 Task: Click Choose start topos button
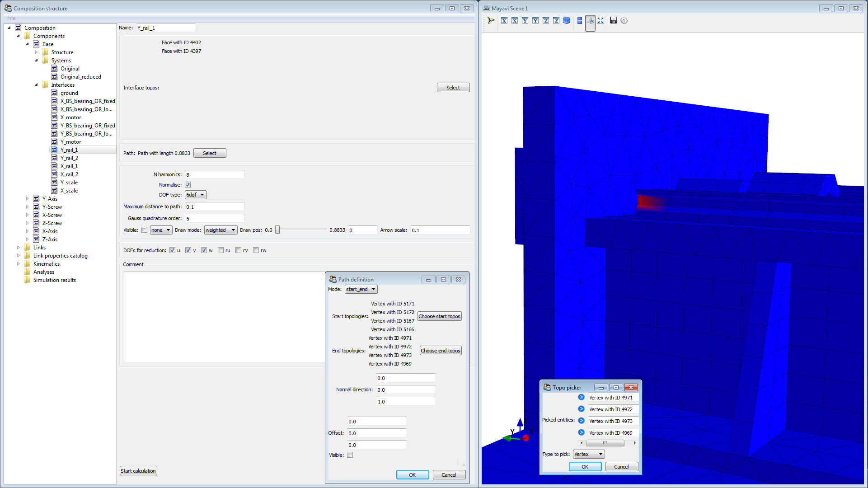439,316
